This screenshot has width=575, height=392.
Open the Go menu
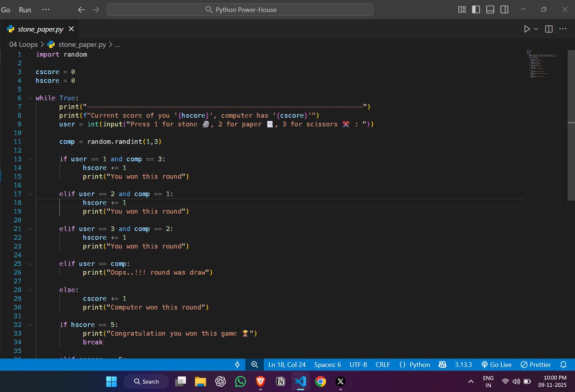[x=6, y=10]
